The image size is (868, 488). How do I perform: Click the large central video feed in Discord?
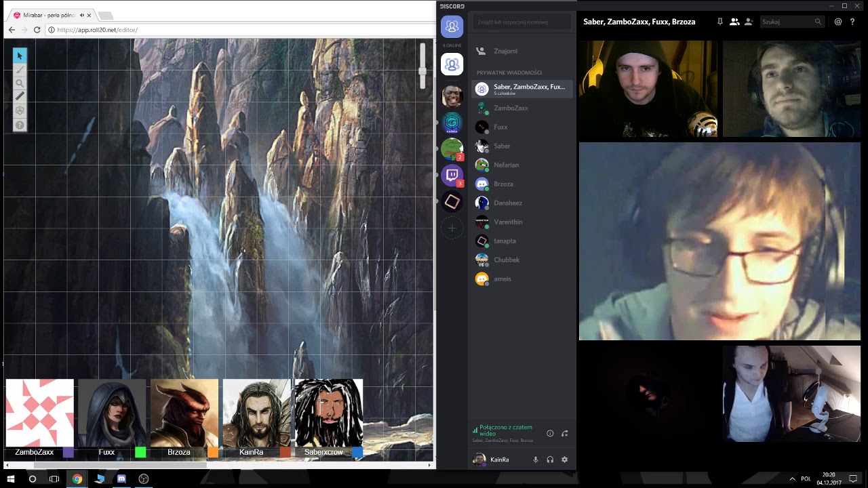click(719, 241)
